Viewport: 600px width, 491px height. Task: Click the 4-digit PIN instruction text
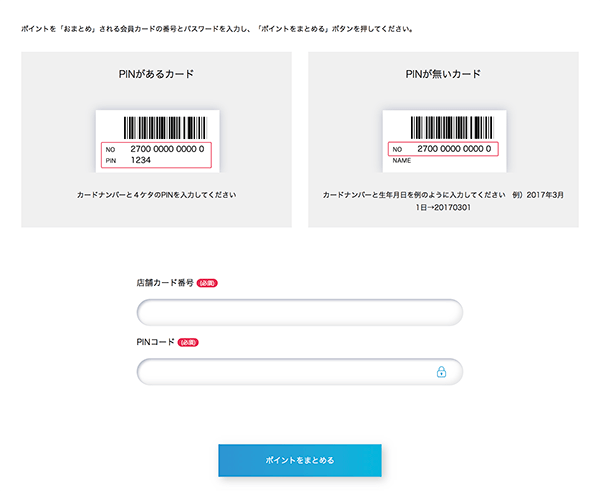pos(157,195)
